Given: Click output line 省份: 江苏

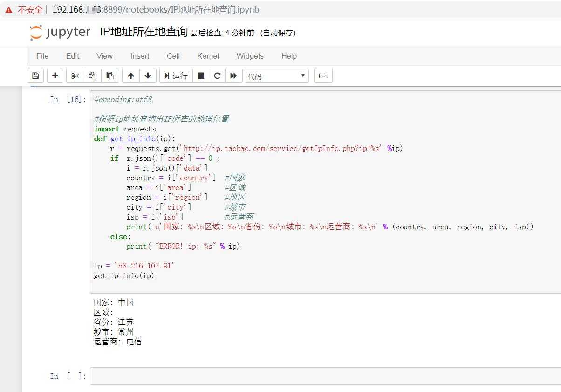Looking at the screenshot, I should click(114, 322).
